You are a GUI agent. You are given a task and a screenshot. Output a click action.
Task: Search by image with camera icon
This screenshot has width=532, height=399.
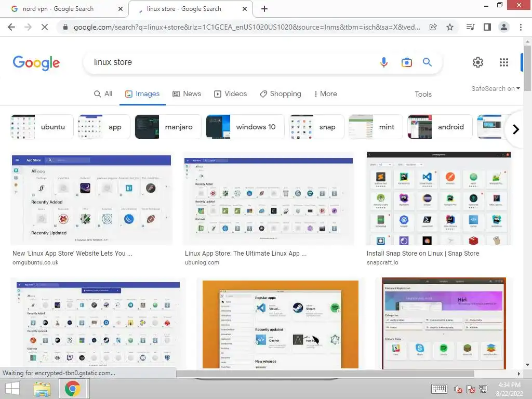coord(406,62)
